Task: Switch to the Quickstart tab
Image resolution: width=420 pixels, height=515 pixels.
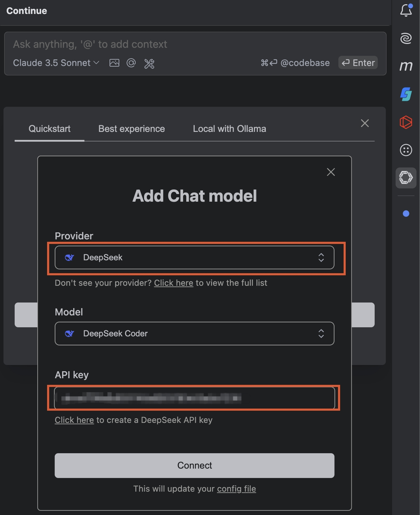Action: tap(50, 129)
